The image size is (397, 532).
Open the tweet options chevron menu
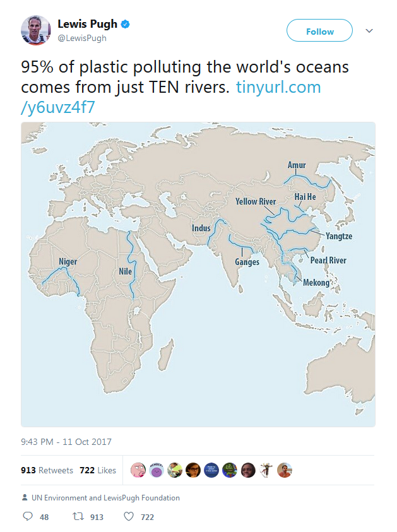click(370, 30)
